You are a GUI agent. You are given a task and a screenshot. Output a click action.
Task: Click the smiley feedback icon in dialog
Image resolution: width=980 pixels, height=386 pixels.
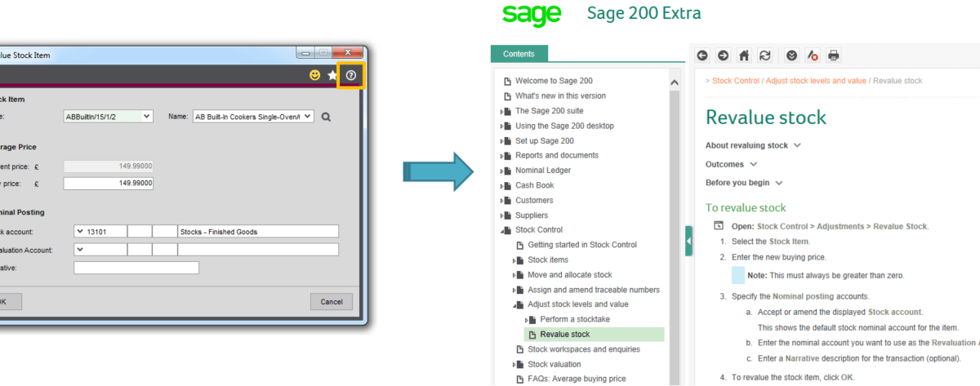(314, 75)
